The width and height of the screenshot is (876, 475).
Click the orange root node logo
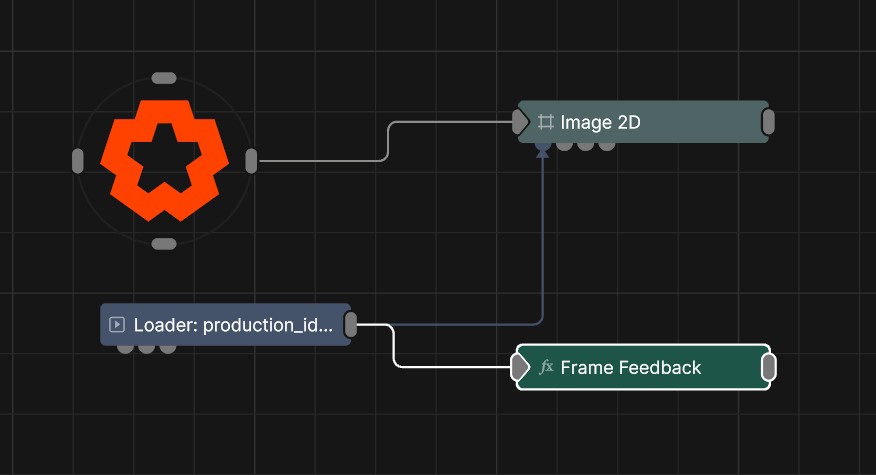point(164,160)
